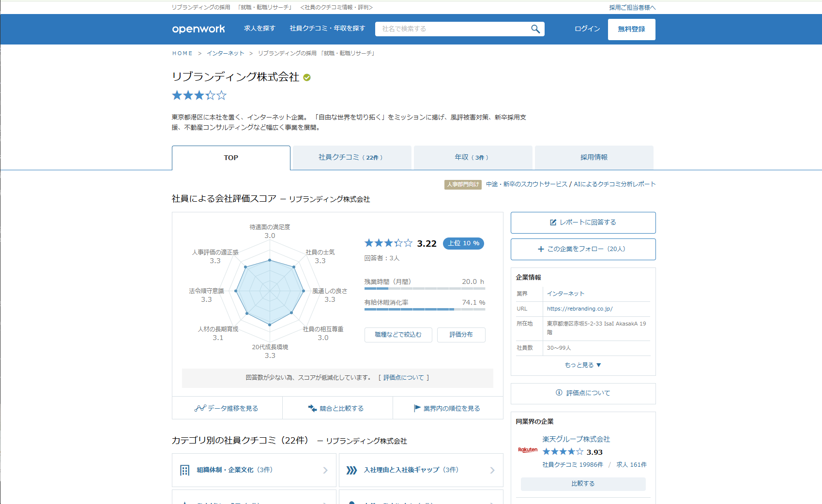The width and height of the screenshot is (822, 504).
Task: Open the 入社理由と入社後ギャップ category arrow
Action: tap(492, 470)
